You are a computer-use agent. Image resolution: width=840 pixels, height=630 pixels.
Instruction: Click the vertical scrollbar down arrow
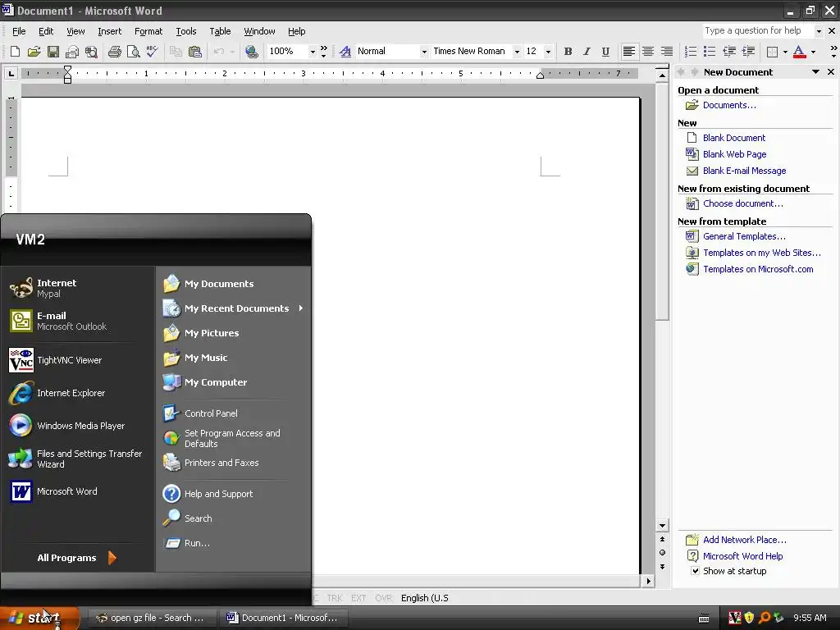(662, 526)
